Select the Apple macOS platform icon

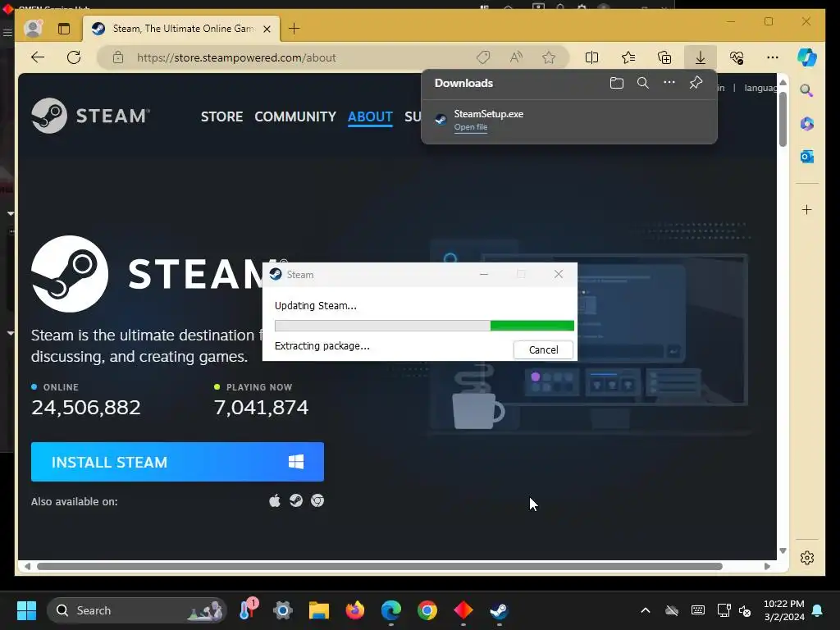pyautogui.click(x=275, y=500)
